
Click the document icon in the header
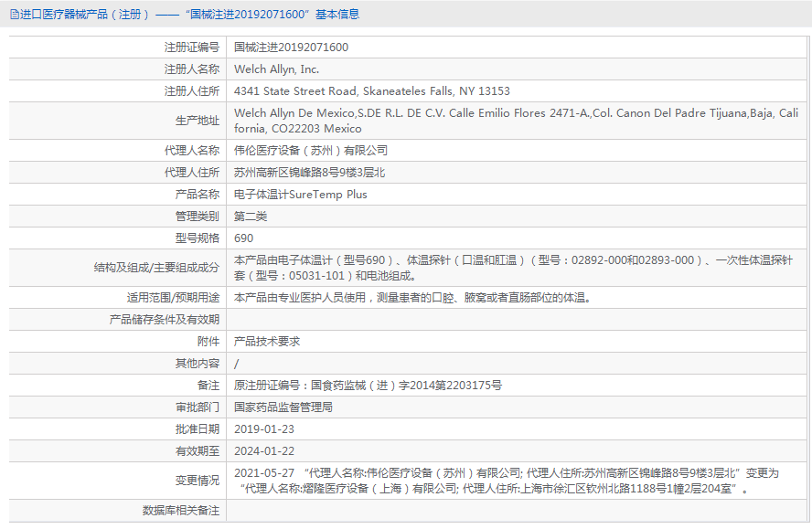[x=15, y=15]
